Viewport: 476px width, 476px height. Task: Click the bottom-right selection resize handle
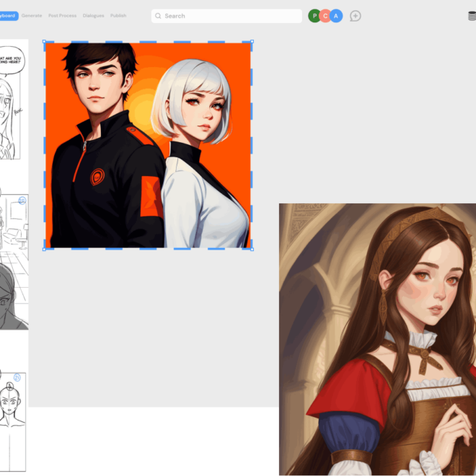tap(252, 249)
